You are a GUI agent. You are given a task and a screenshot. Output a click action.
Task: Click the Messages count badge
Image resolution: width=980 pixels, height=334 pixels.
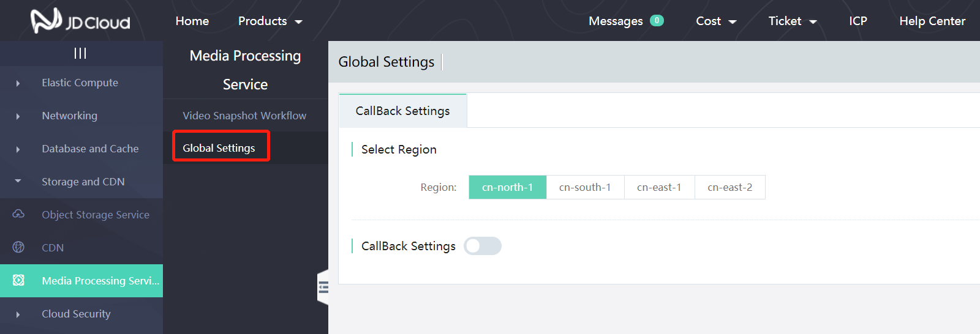tap(657, 21)
